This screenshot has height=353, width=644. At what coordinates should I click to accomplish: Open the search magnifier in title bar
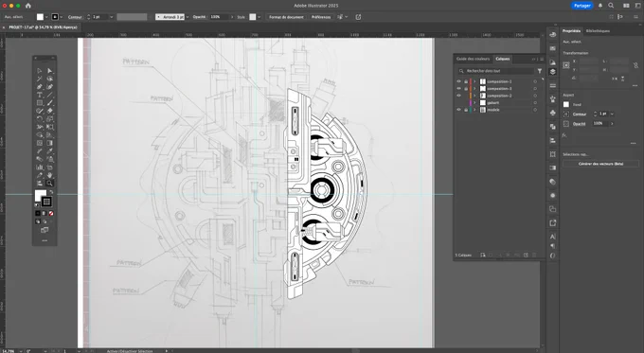click(611, 6)
